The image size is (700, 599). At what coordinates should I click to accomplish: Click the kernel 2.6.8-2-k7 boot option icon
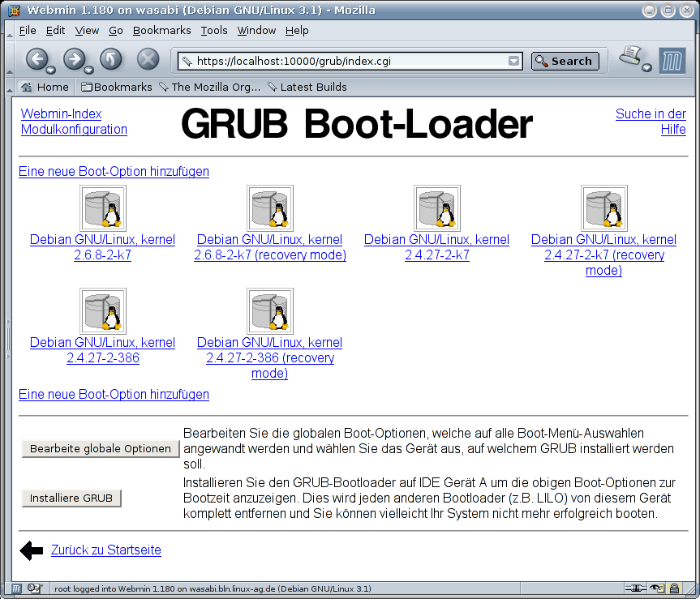103,208
